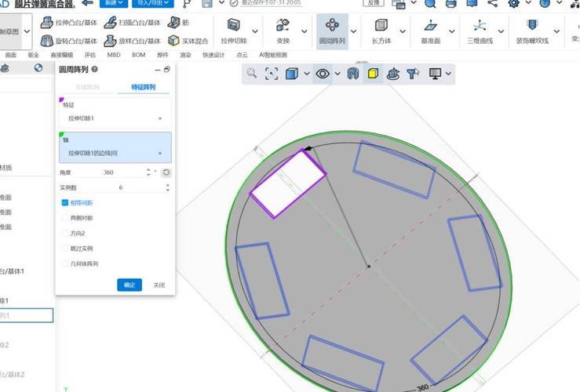
Task: Confirm the pattern with 确定 button
Action: 129,285
